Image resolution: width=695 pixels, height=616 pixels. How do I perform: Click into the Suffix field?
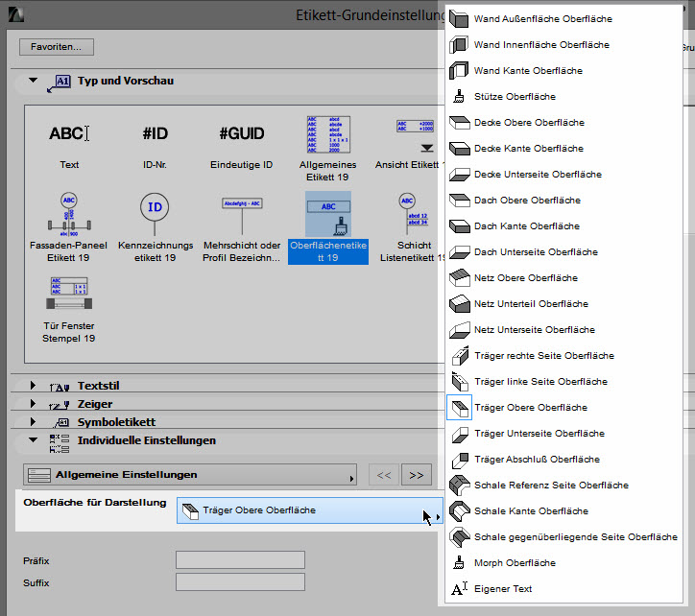click(x=240, y=582)
